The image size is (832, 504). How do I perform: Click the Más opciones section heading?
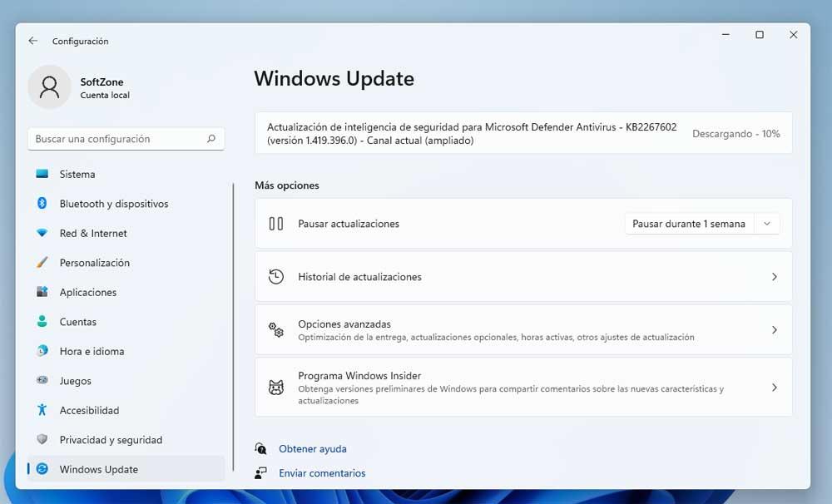pos(287,185)
